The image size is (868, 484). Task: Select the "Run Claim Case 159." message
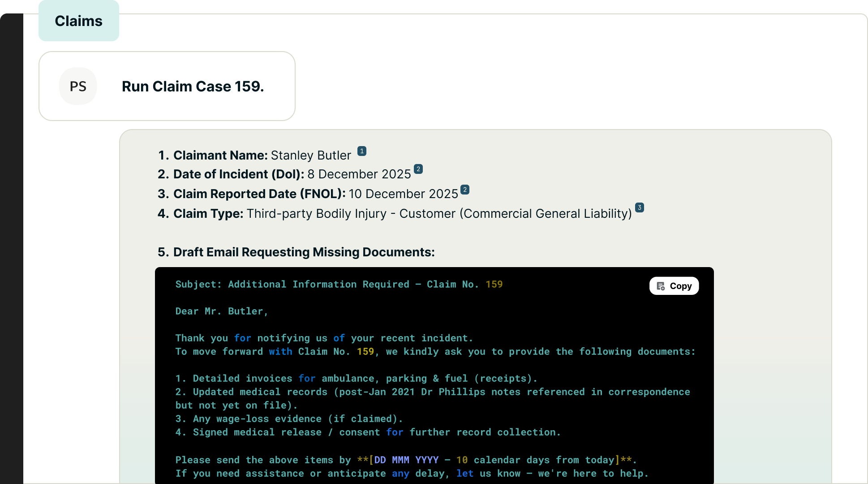(x=193, y=86)
